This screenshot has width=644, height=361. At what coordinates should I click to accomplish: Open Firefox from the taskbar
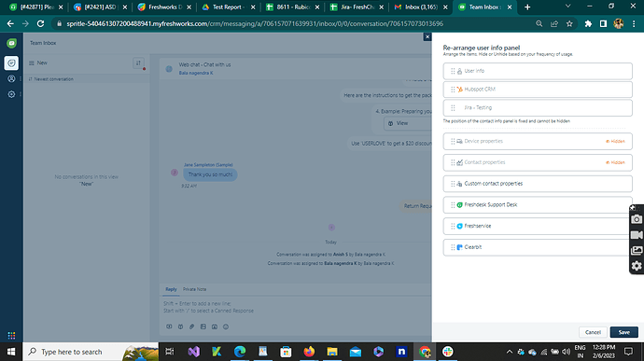pos(309,352)
